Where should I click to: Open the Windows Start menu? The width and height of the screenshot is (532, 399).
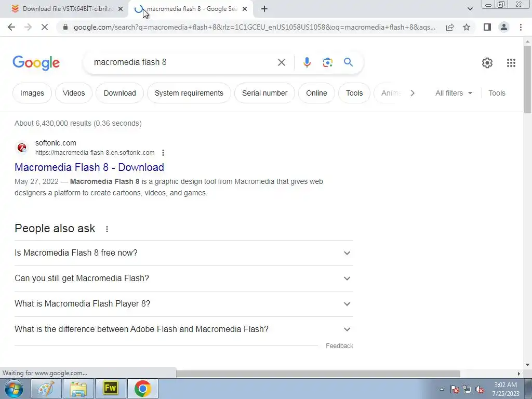coord(14,389)
